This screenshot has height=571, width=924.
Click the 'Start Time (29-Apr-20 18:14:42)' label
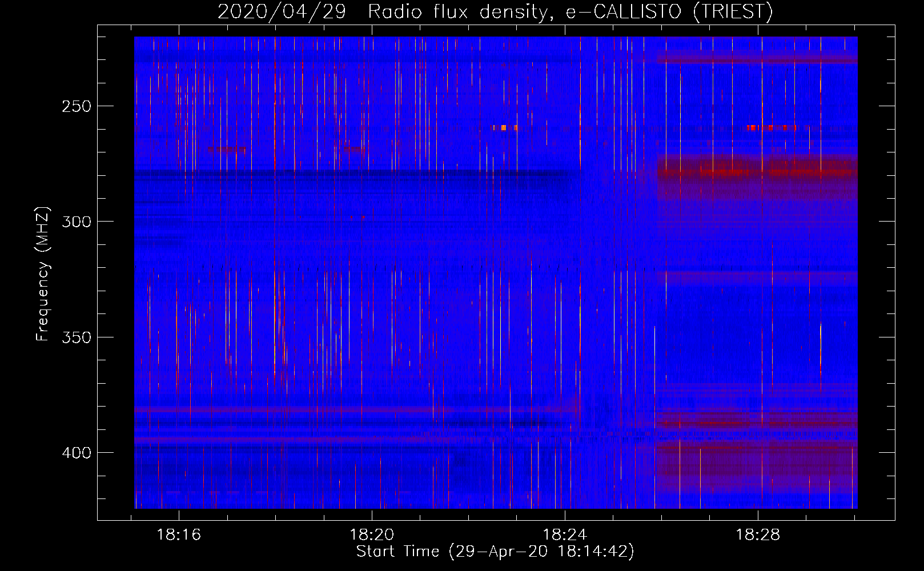tap(495, 552)
